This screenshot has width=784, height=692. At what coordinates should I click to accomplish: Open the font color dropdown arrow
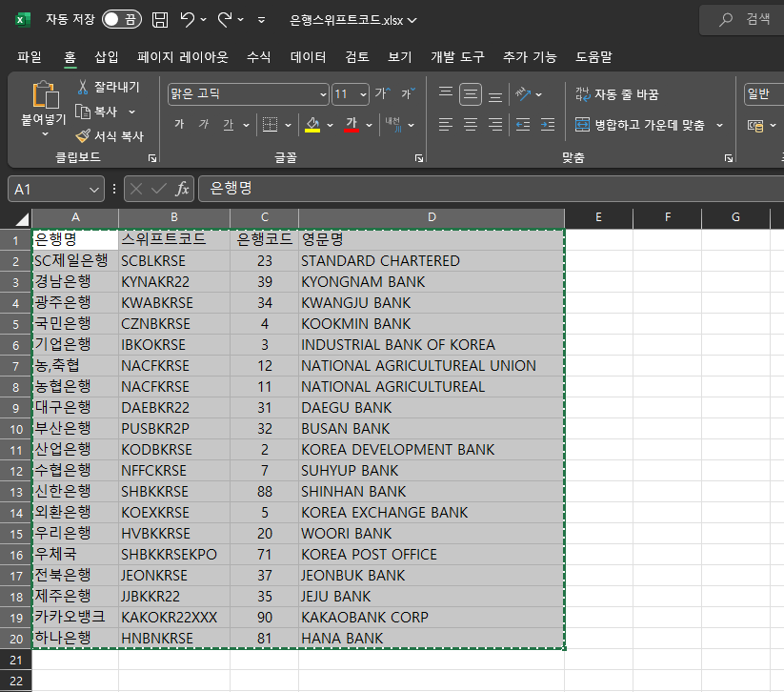pos(369,125)
